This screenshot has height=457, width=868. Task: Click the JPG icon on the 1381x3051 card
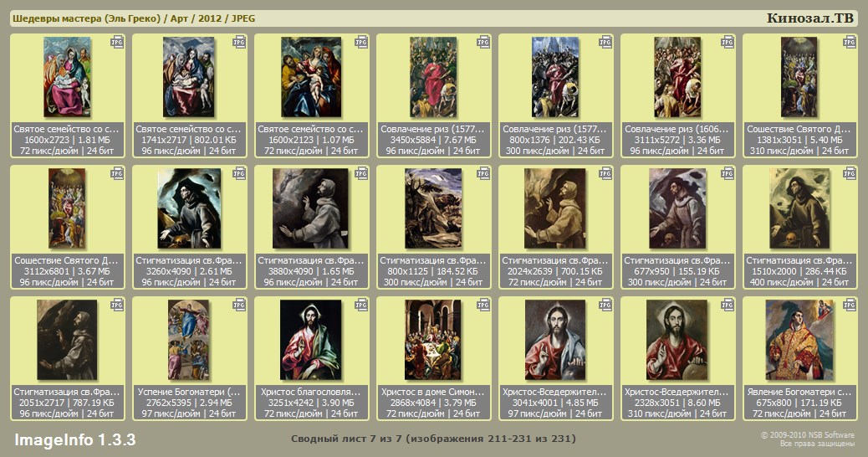(850, 43)
